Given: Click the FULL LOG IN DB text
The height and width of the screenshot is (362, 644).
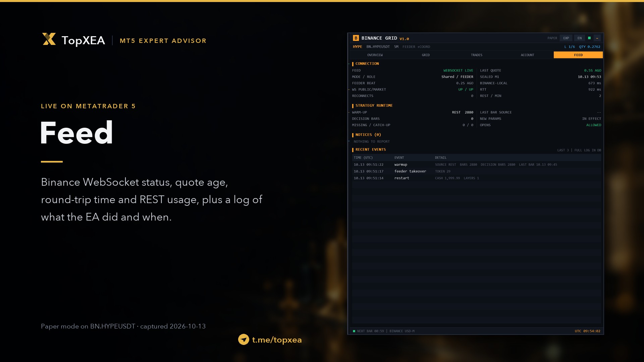Looking at the screenshot, I should point(588,150).
